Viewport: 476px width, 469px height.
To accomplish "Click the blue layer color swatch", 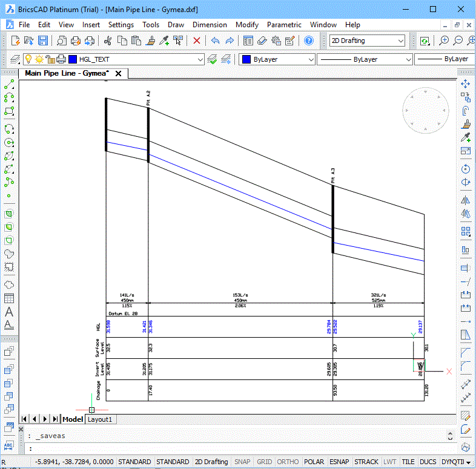I will click(x=73, y=59).
